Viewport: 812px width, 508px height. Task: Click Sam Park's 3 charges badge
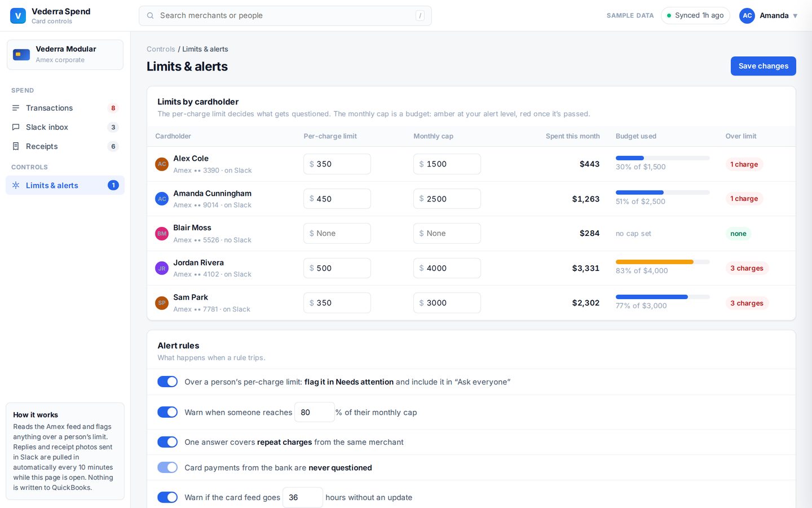(747, 303)
